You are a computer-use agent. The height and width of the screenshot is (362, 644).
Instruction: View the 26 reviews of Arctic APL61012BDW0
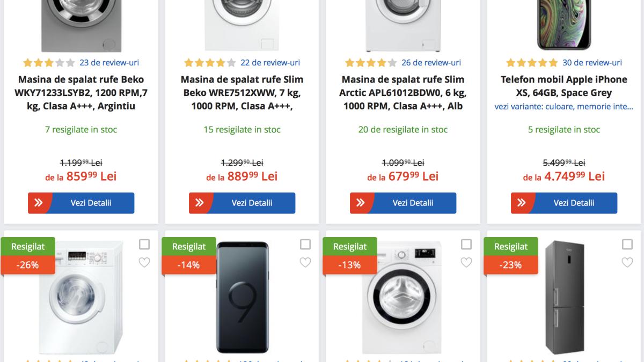pos(433,62)
